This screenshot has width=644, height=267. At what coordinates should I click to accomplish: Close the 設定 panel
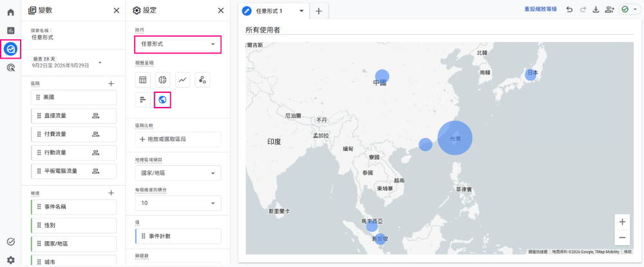click(220, 11)
